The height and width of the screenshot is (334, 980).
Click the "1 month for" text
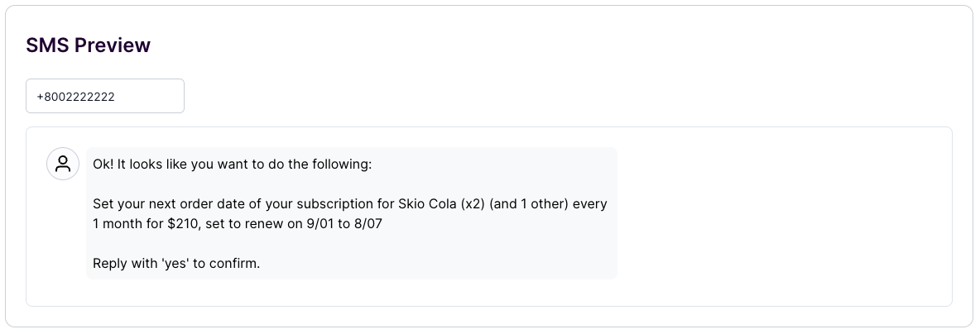(x=128, y=223)
